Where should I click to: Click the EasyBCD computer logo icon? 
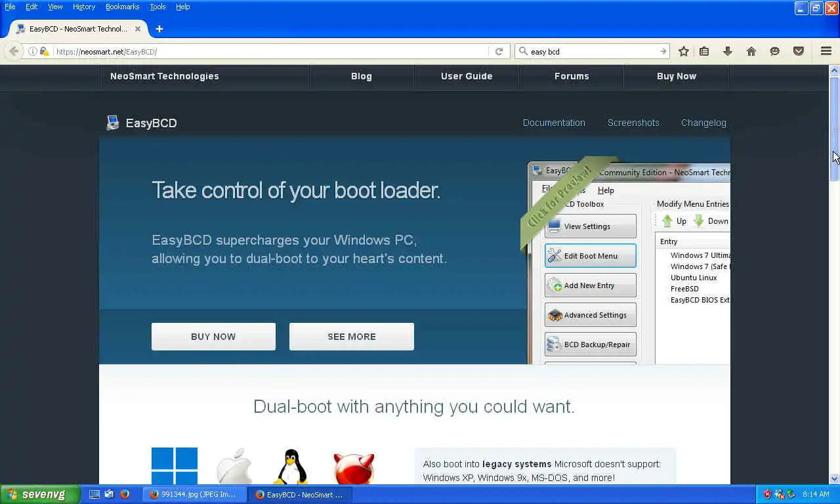point(113,123)
